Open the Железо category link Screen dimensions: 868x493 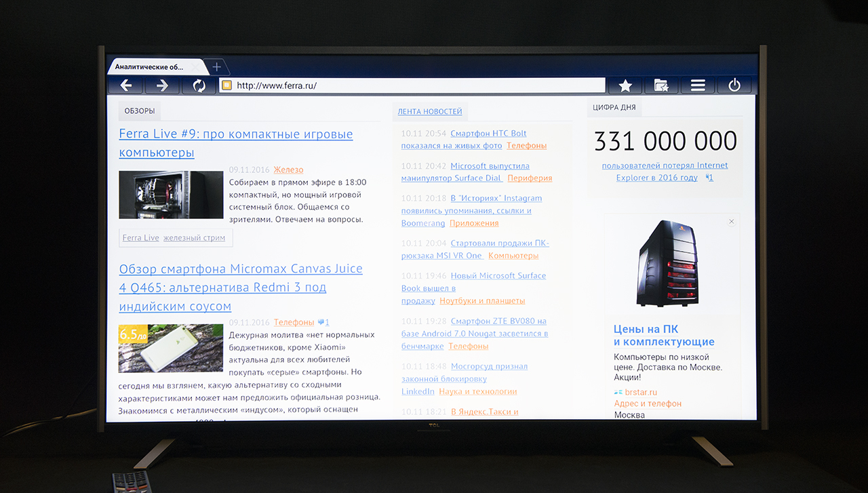[x=289, y=170]
